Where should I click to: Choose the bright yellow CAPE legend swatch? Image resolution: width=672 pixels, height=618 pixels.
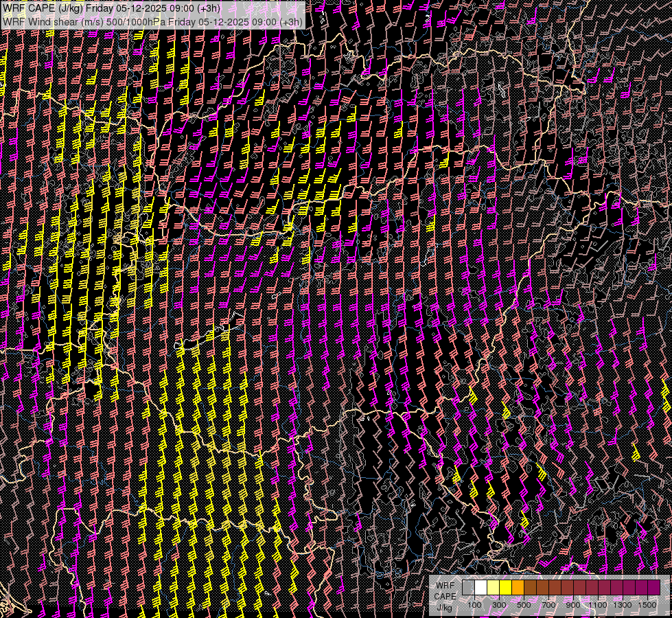click(x=505, y=587)
